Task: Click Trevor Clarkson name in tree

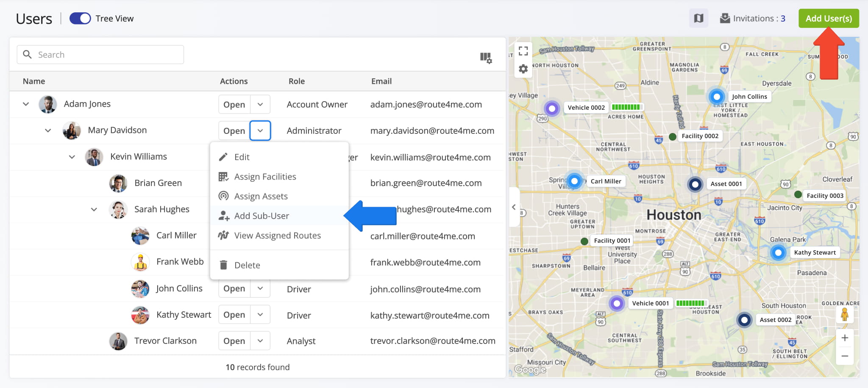Action: pyautogui.click(x=165, y=341)
